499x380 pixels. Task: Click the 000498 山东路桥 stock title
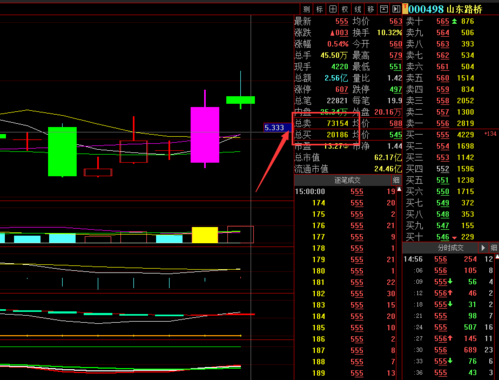click(445, 9)
